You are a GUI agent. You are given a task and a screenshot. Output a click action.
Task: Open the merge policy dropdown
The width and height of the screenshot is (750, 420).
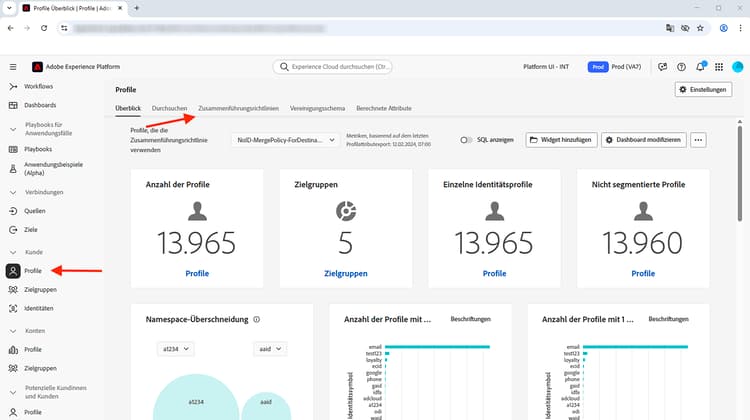click(x=286, y=140)
